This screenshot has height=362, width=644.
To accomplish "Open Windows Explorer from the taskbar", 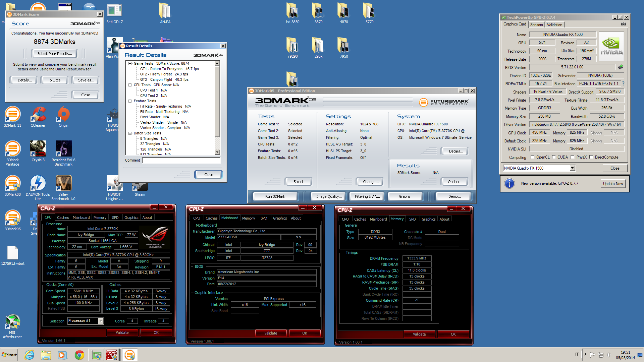I will [x=46, y=355].
